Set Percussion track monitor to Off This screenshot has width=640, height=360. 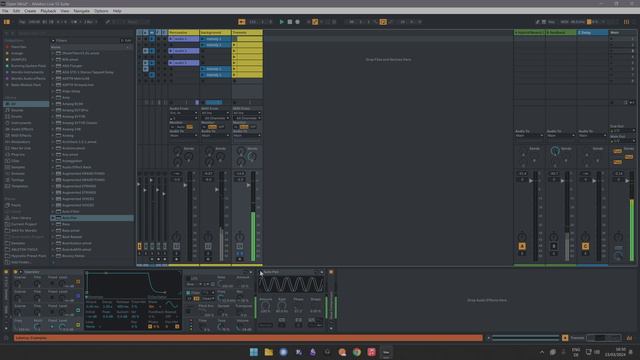click(x=189, y=127)
